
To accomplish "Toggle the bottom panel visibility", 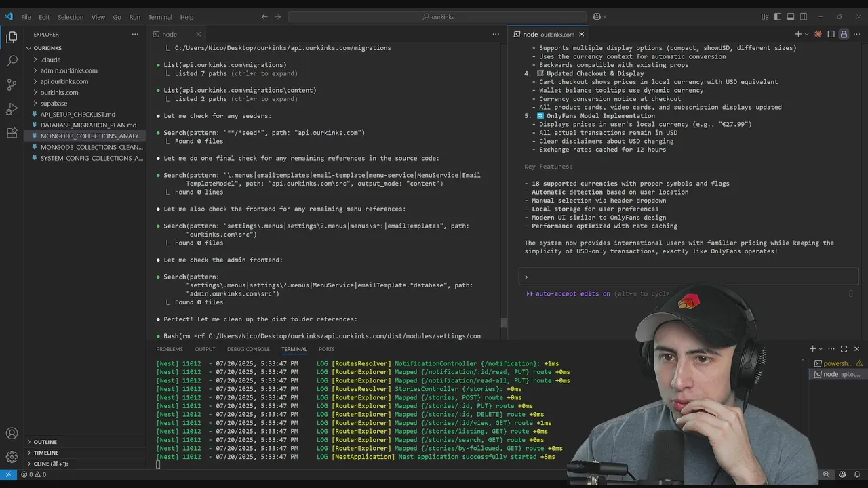I will point(791,16).
